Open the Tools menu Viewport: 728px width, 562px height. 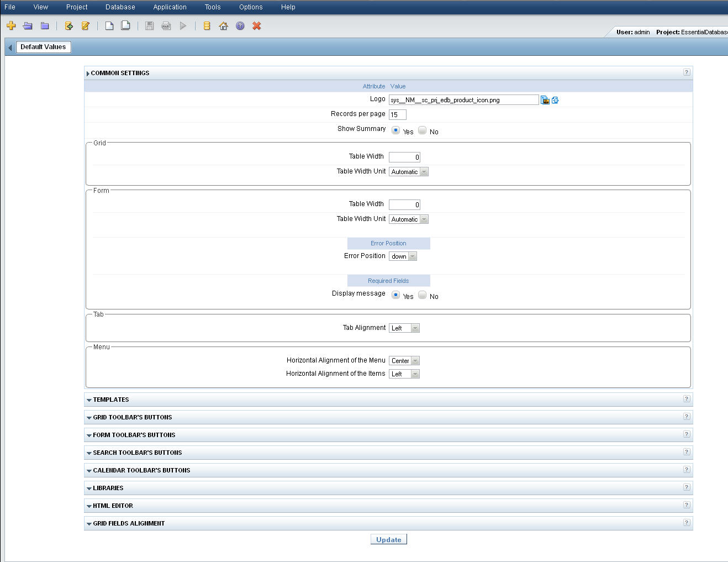point(213,7)
